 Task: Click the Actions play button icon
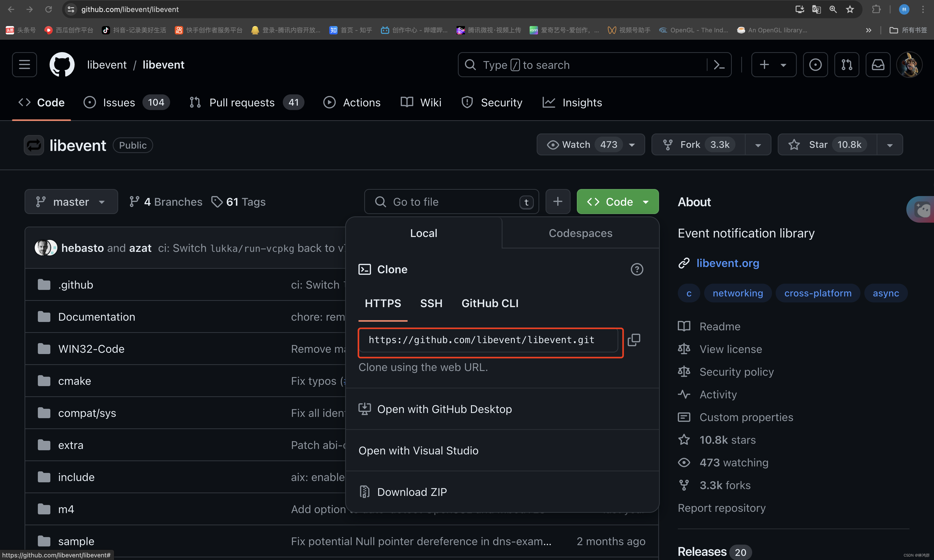(330, 103)
